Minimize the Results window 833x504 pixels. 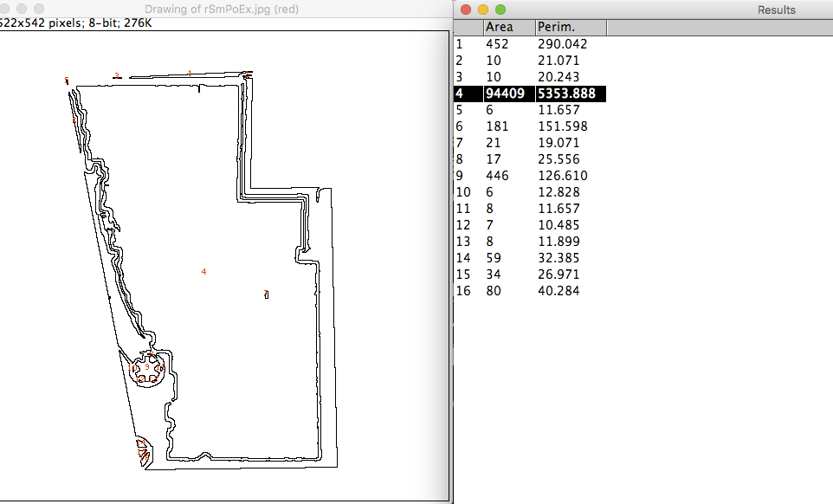click(x=483, y=10)
